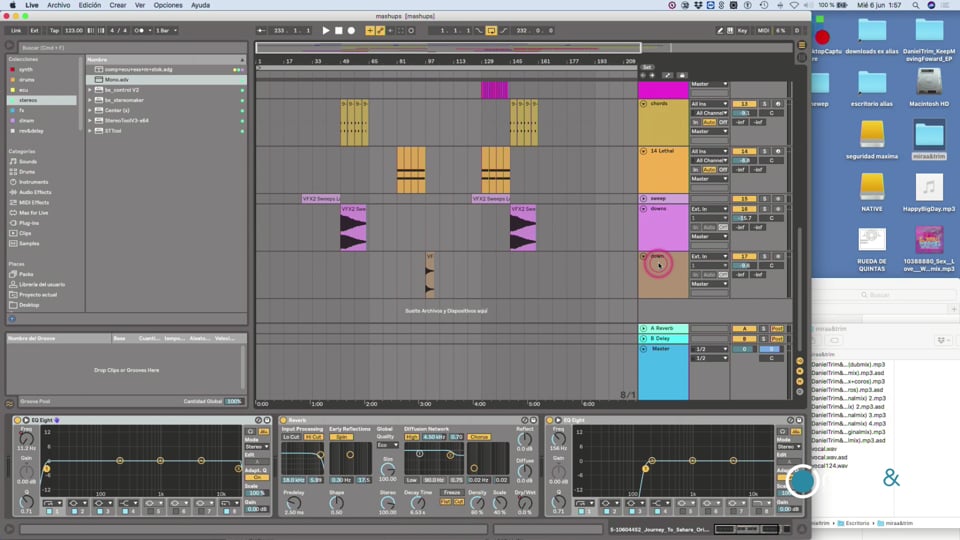Toggle the Ext sync button
Screen dimensions: 960x540
click(34, 30)
